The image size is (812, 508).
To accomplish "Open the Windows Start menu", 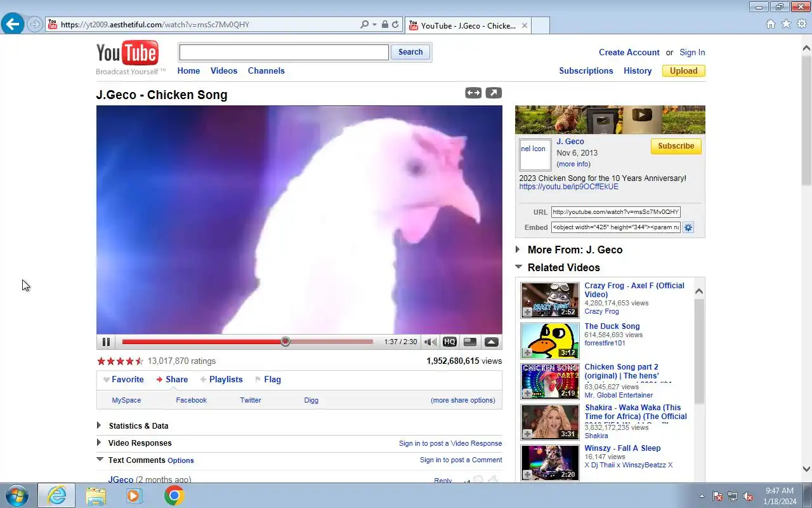I will point(17,495).
